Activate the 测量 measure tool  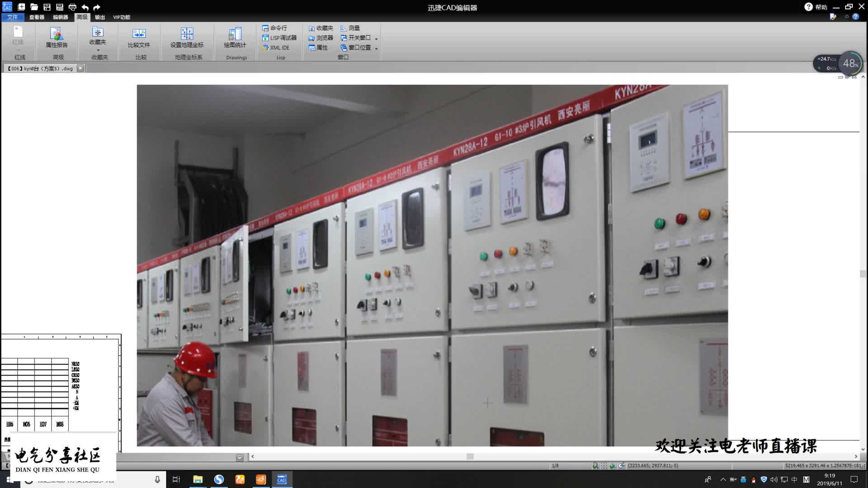pos(350,28)
